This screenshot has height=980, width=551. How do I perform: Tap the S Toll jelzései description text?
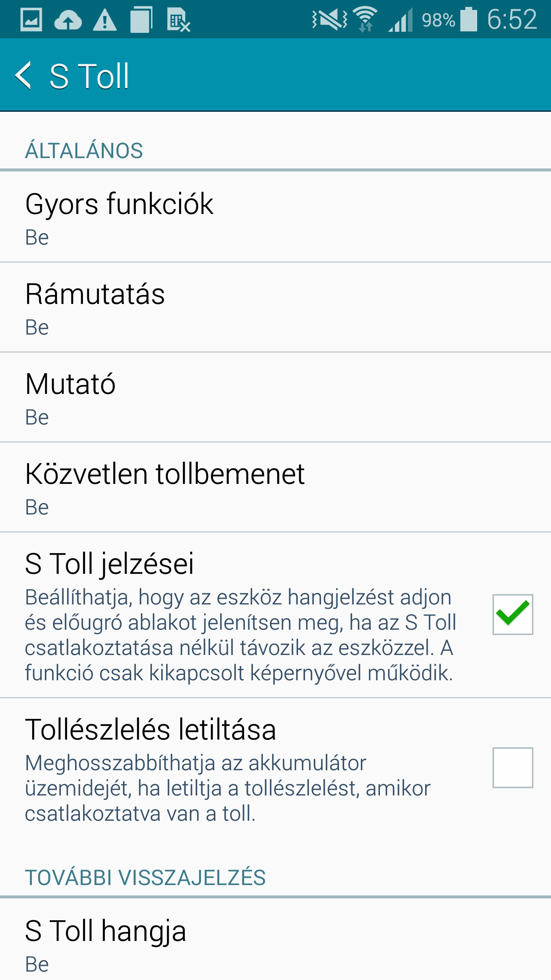point(240,635)
